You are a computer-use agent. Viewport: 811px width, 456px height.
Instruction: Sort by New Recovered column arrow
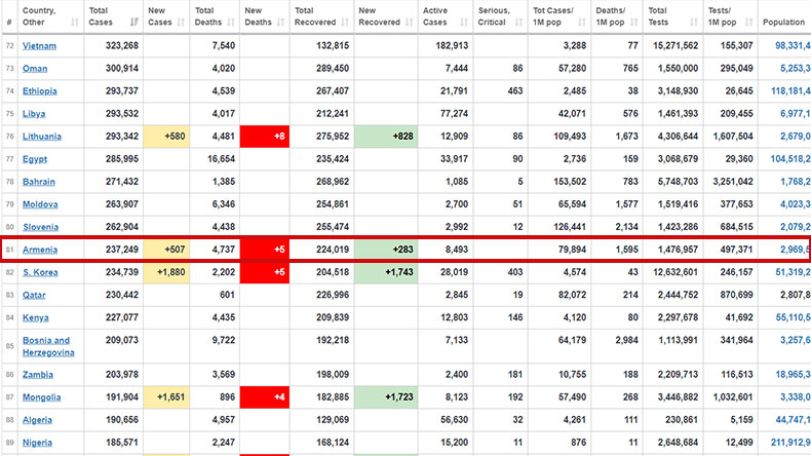click(x=409, y=22)
